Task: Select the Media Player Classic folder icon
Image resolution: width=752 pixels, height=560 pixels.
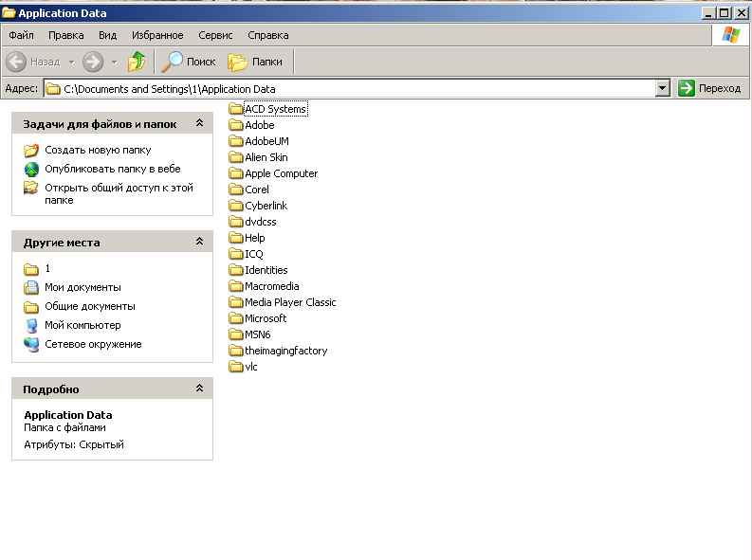Action: (235, 302)
